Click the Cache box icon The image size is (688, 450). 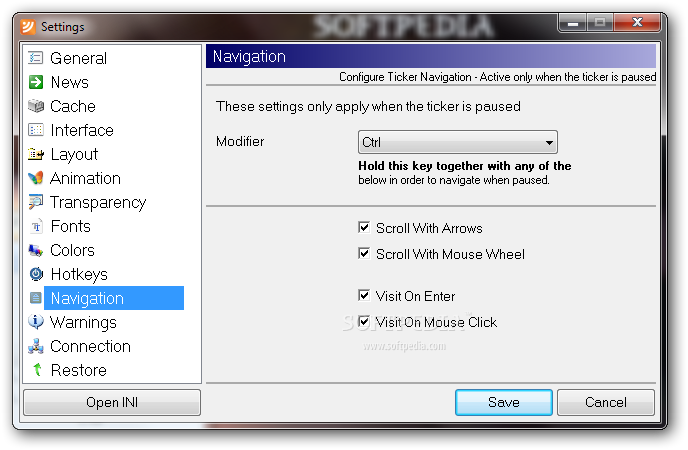pos(36,106)
